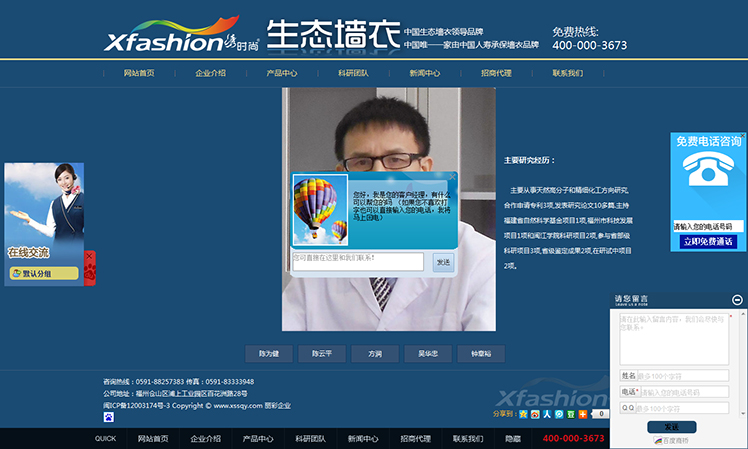The image size is (748, 449).
Task: Click the red paw icon beside online chat widget
Action: 90,273
